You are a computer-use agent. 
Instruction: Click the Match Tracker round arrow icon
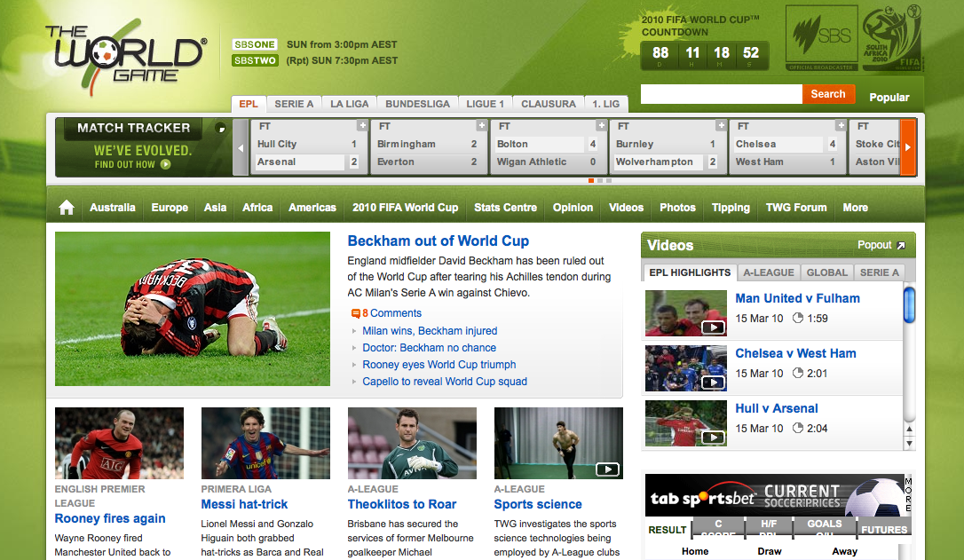click(220, 129)
